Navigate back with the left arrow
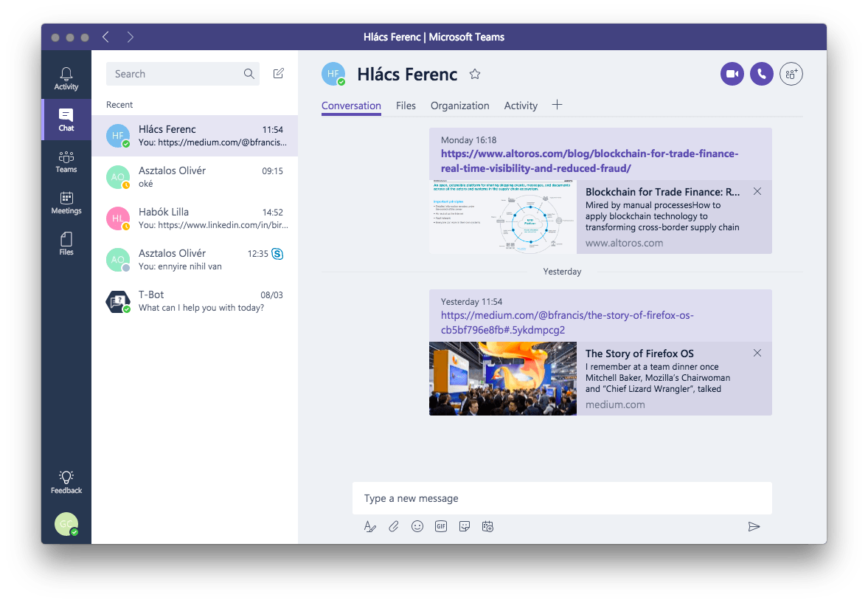The width and height of the screenshot is (868, 603). [x=105, y=37]
